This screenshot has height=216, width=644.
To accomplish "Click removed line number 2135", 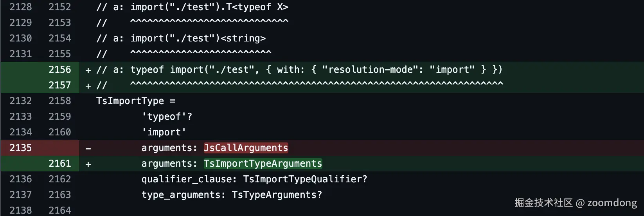I will [x=21, y=148].
